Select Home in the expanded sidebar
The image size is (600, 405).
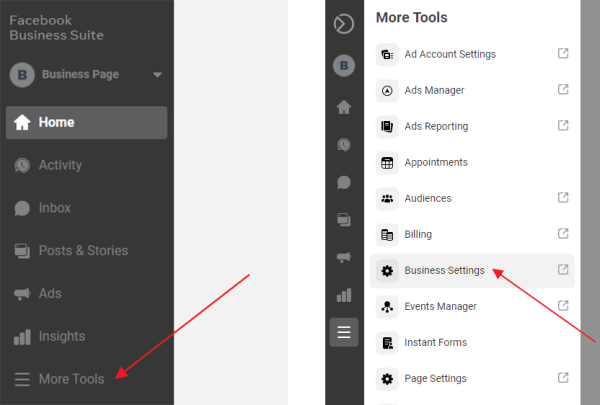tap(86, 122)
